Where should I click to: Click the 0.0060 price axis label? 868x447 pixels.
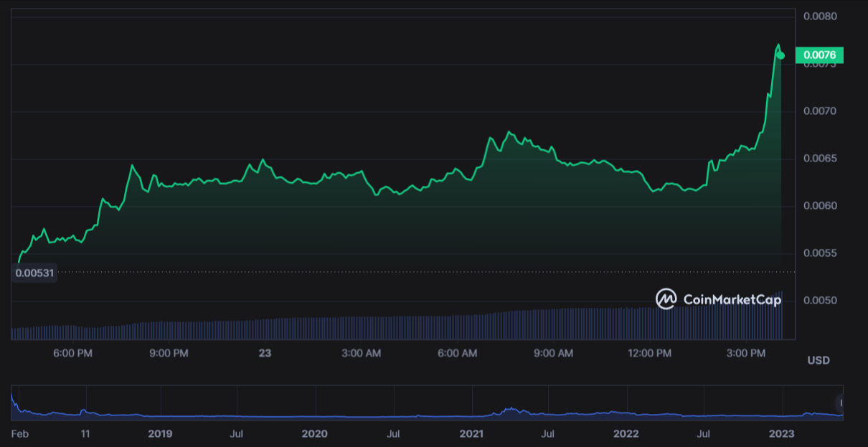tap(820, 206)
